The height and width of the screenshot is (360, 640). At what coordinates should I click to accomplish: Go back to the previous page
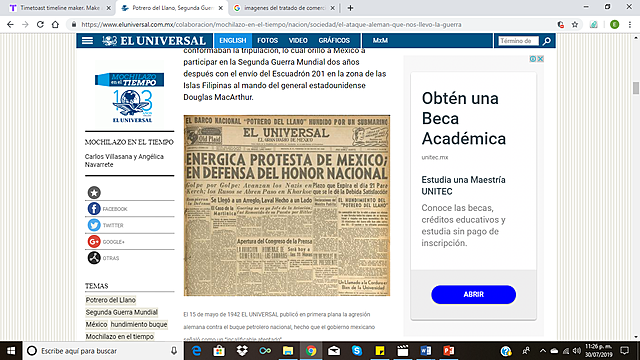pos(10,24)
